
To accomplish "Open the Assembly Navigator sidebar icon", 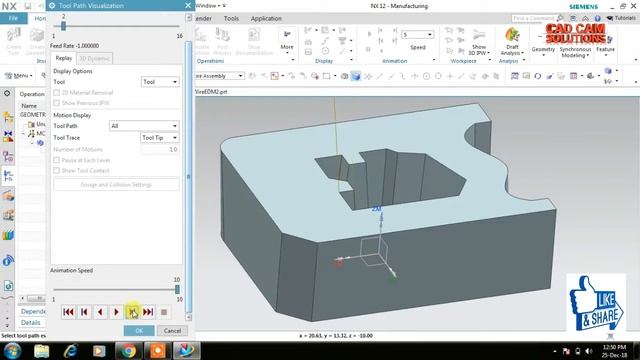I will pos(8,118).
